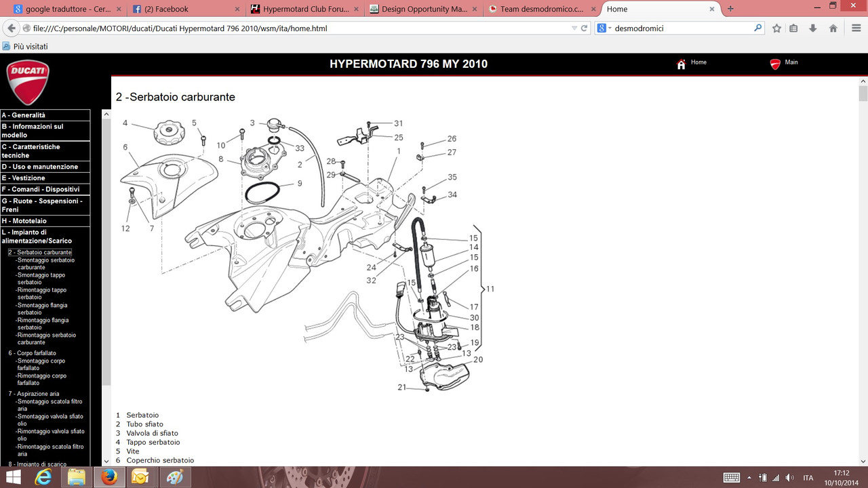Bookmark this page with the star icon
Image resolution: width=868 pixels, height=488 pixels.
[x=776, y=28]
